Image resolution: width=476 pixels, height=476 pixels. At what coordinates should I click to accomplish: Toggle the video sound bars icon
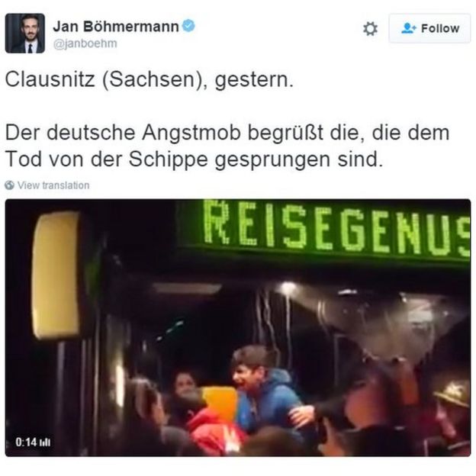44,442
